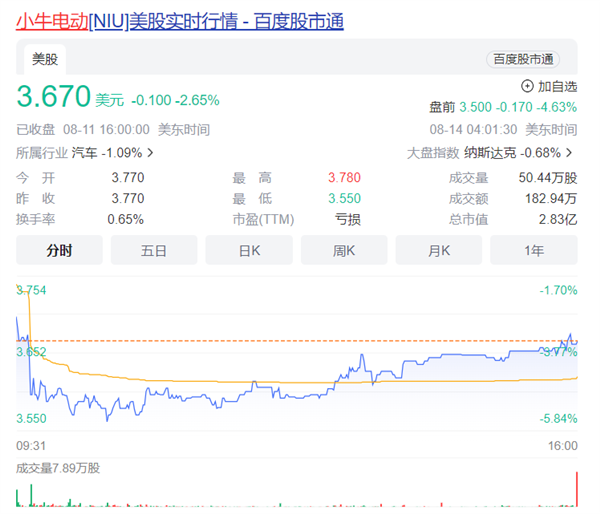Switch the chart to the 周K tab
This screenshot has width=600, height=514.
coord(344,250)
